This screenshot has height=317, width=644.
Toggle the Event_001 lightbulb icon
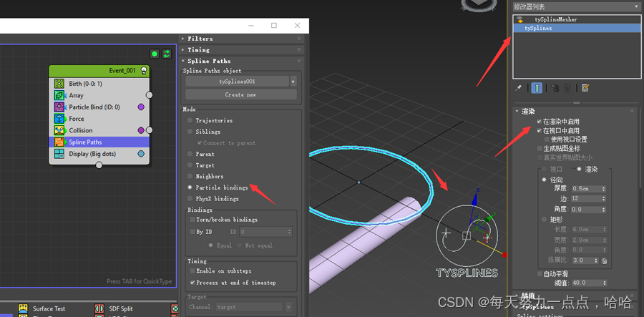144,71
